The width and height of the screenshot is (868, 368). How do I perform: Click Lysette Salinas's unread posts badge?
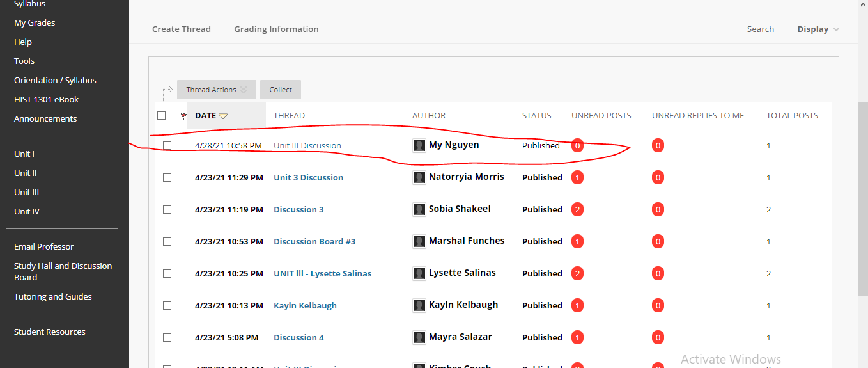click(x=578, y=273)
